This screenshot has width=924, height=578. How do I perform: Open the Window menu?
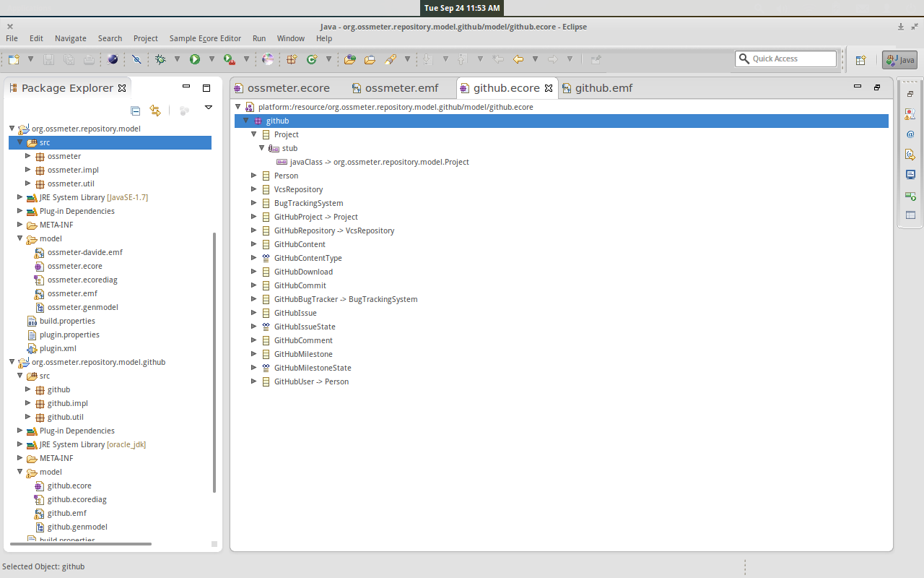point(291,38)
